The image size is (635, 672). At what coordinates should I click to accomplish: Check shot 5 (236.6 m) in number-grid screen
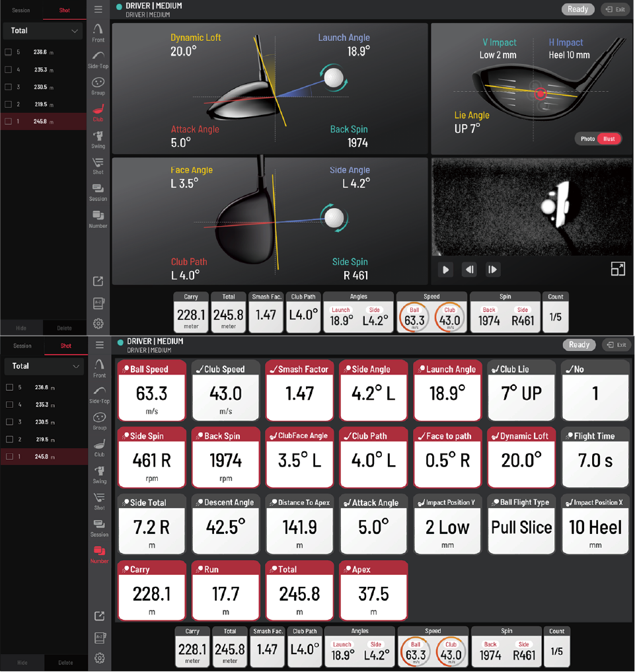click(x=9, y=387)
